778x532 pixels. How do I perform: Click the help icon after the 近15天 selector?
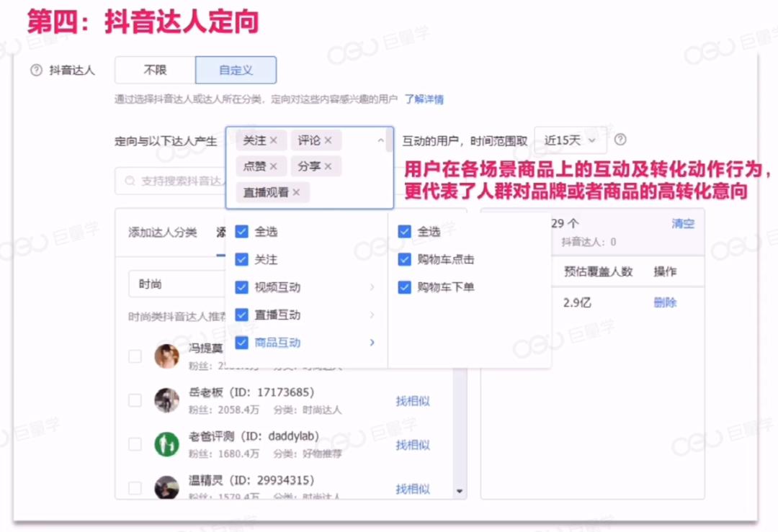pyautogui.click(x=620, y=140)
